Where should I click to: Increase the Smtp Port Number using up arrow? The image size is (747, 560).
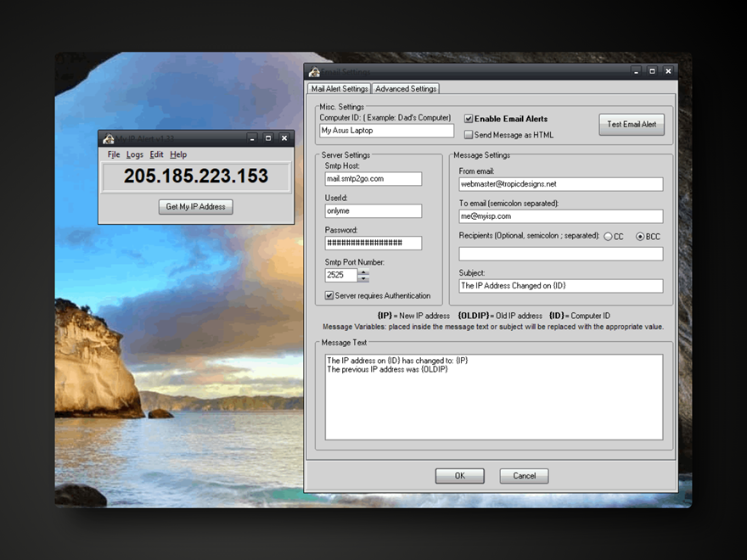363,272
